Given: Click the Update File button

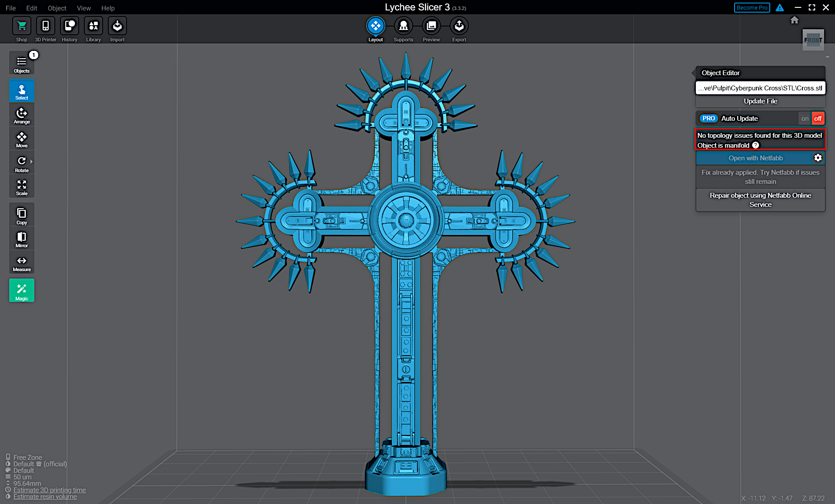Looking at the screenshot, I should (760, 101).
